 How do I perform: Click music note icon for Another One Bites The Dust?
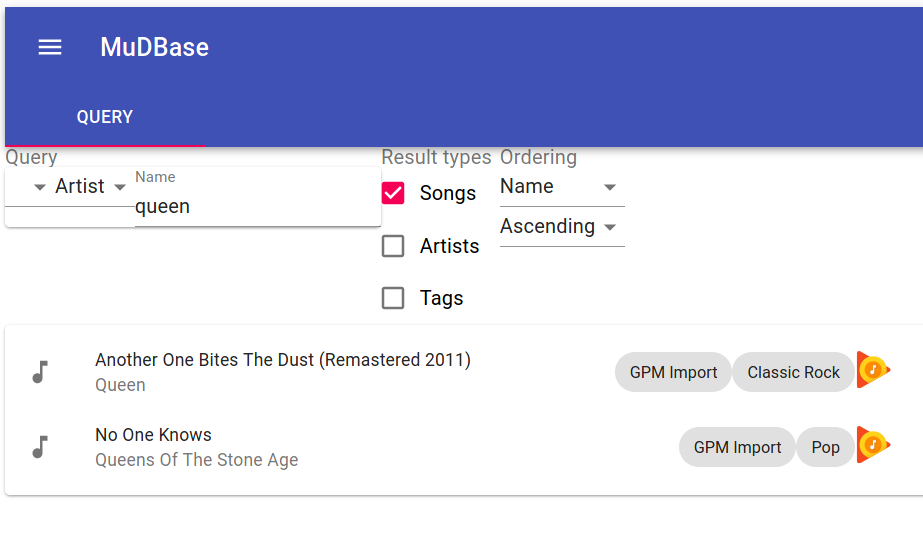(40, 372)
